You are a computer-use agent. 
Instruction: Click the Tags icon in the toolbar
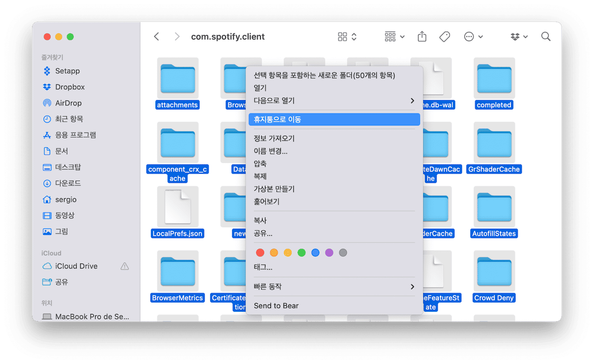[445, 37]
